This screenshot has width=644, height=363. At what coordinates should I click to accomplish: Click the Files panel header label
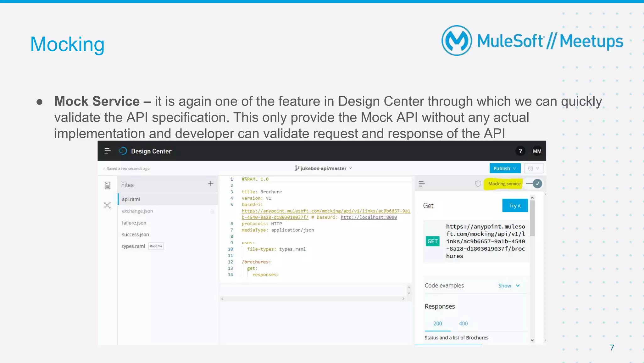tap(127, 185)
